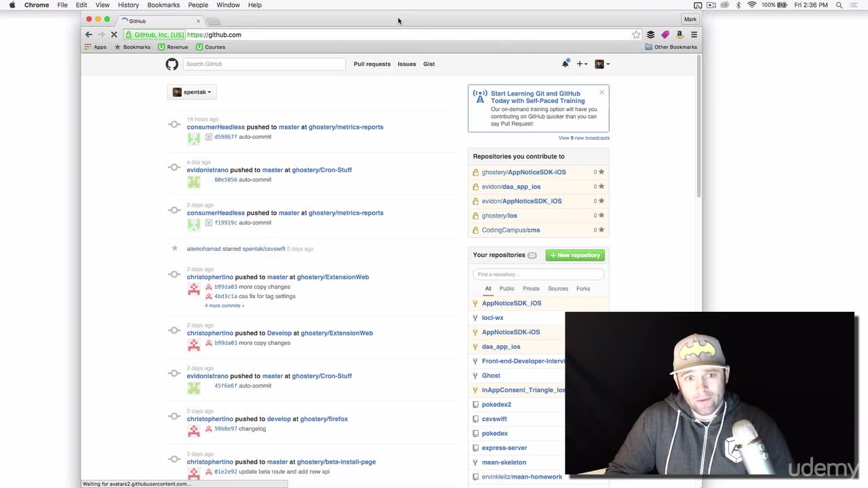The height and width of the screenshot is (488, 868).
Task: Bookmark page with star icon
Action: coord(636,35)
